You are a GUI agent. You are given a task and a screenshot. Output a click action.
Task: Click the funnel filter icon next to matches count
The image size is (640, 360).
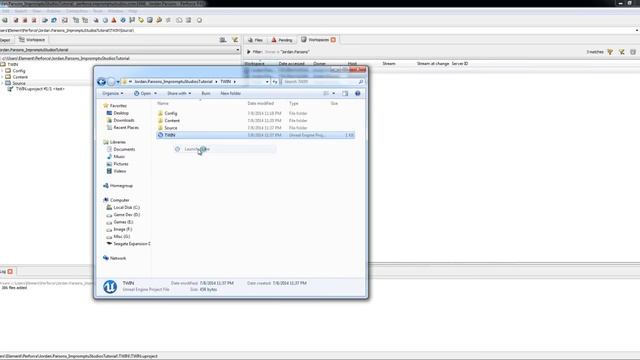[x=610, y=52]
